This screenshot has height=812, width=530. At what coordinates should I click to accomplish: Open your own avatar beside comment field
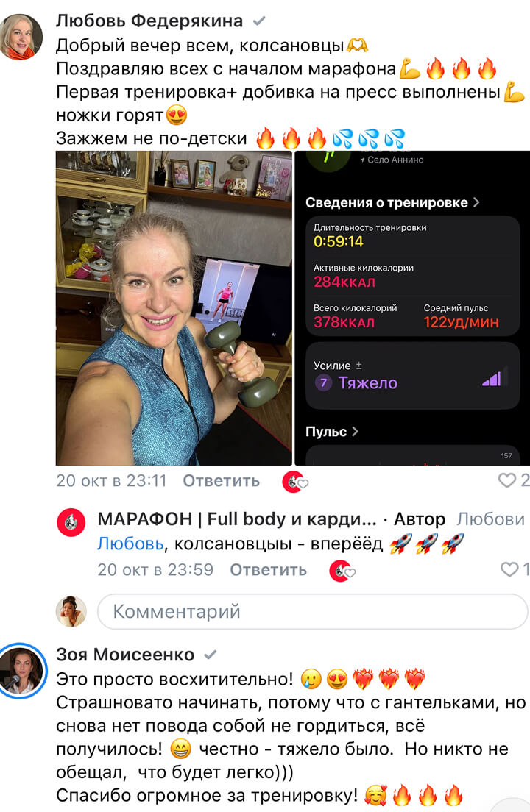(x=71, y=611)
